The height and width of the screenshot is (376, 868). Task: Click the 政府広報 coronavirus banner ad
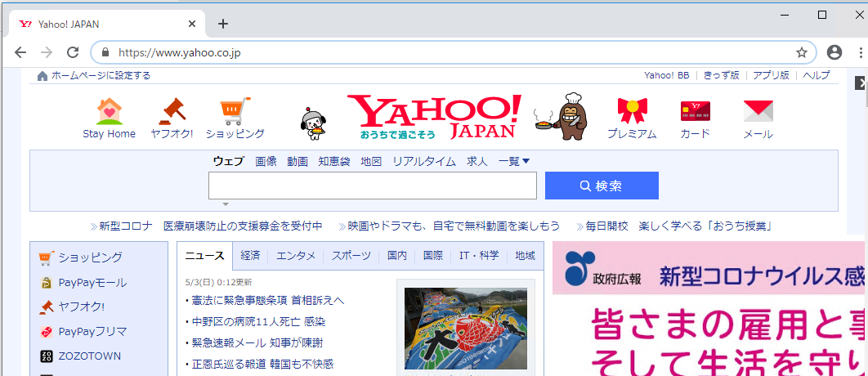709,308
